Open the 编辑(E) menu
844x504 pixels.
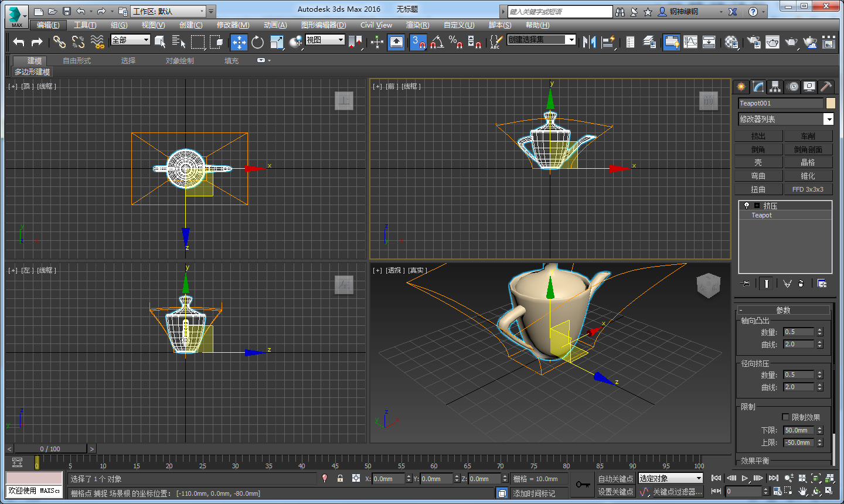(x=48, y=25)
